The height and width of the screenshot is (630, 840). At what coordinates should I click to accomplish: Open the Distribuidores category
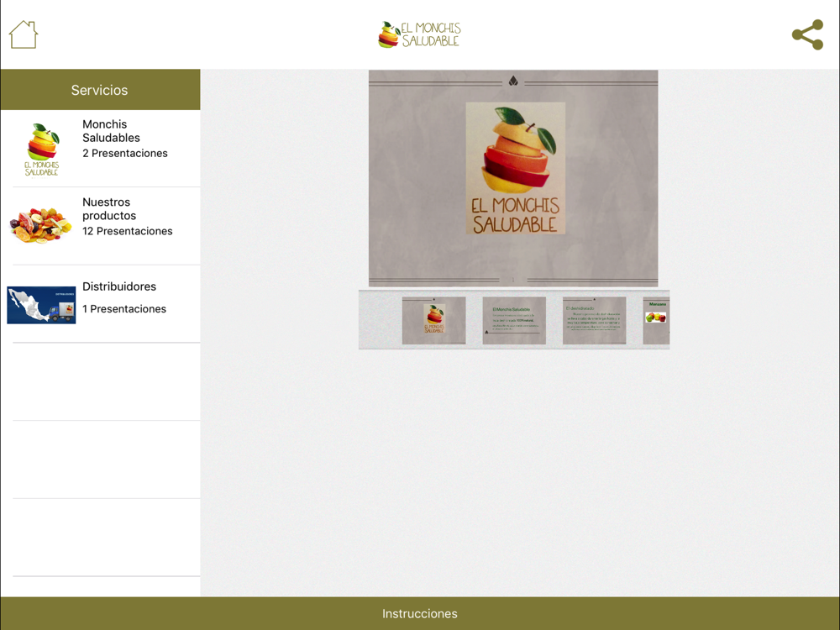coord(100,304)
